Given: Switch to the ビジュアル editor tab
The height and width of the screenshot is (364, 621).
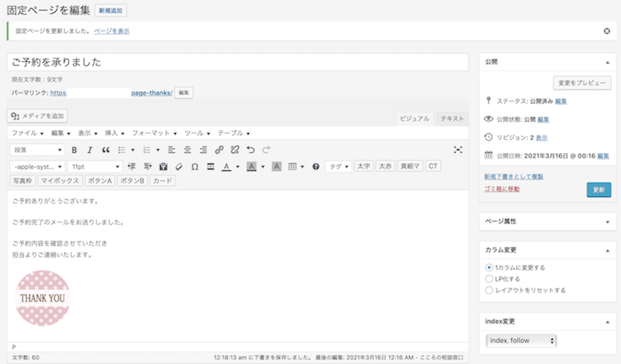Looking at the screenshot, I should [415, 119].
